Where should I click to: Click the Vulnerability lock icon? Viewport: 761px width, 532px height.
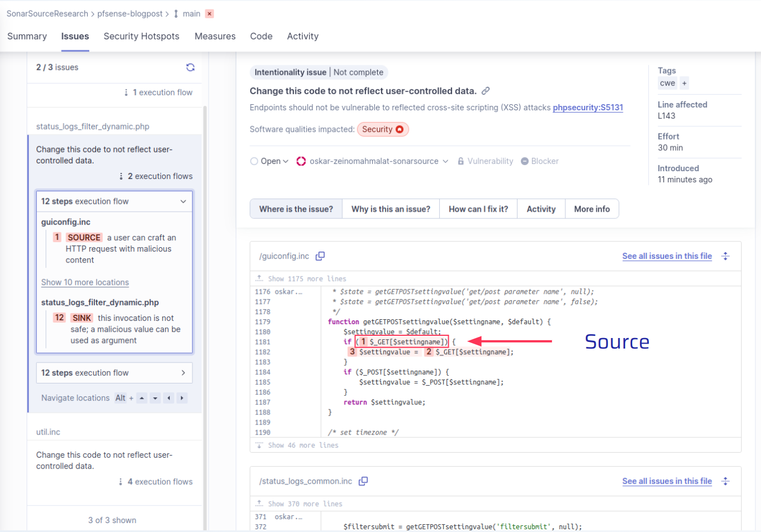461,161
